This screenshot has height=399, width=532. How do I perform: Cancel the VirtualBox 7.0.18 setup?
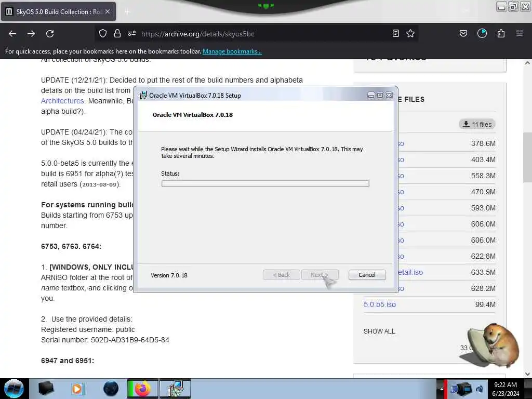point(367,275)
